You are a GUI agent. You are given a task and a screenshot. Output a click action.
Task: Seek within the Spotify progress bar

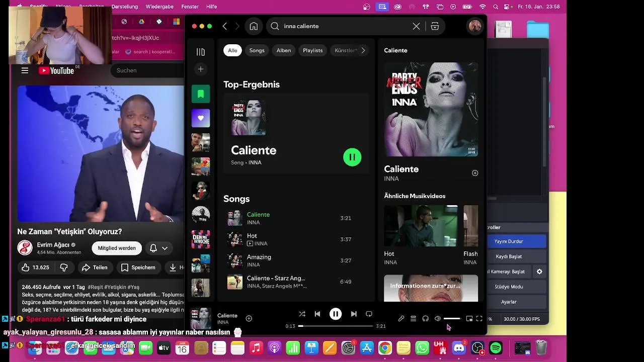point(335,326)
